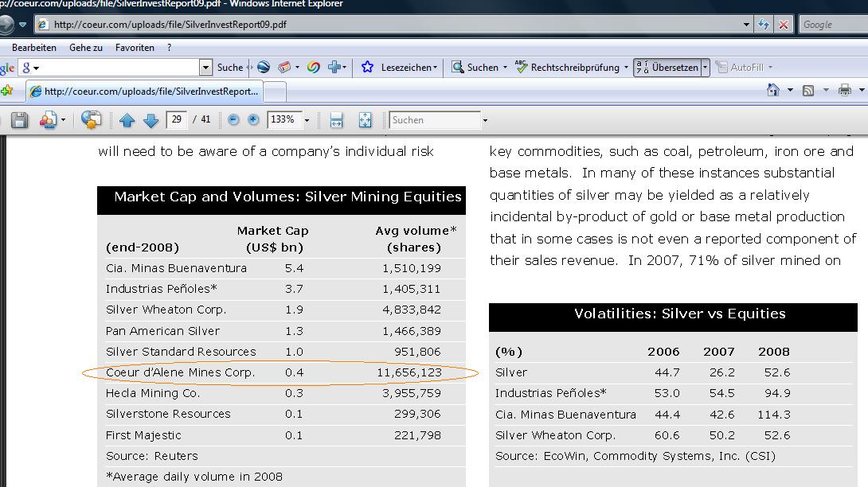Click the Save a Copy icon
Viewport: 868px width, 487px height.
pos(19,119)
